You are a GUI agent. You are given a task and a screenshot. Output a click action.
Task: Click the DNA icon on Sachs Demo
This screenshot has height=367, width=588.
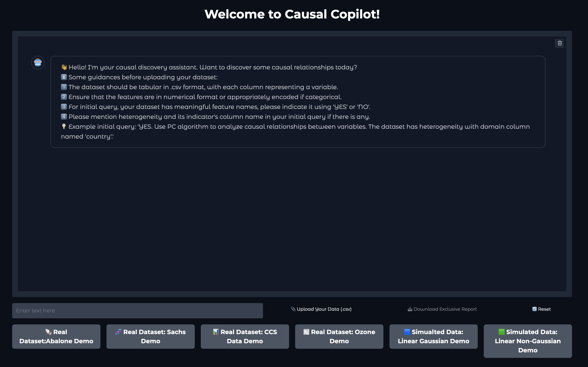click(x=118, y=332)
